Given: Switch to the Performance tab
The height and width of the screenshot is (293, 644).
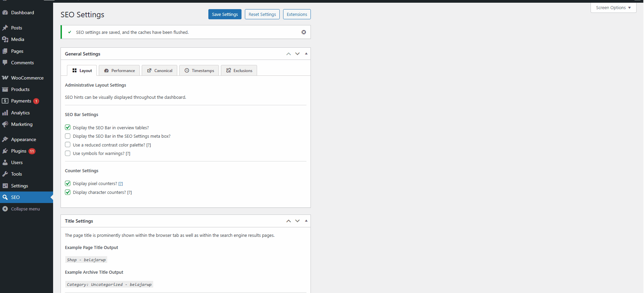Looking at the screenshot, I should (x=119, y=71).
